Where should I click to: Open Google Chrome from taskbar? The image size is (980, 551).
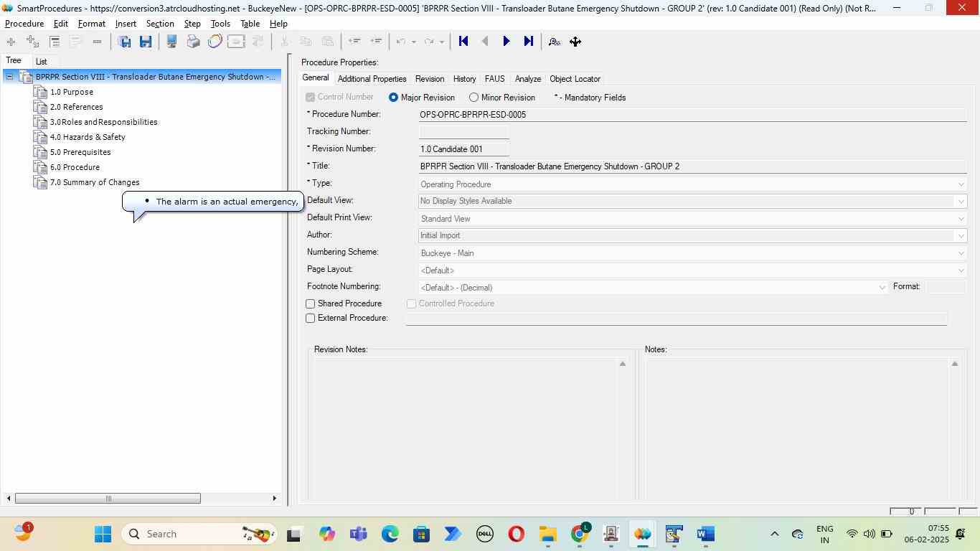point(580,534)
